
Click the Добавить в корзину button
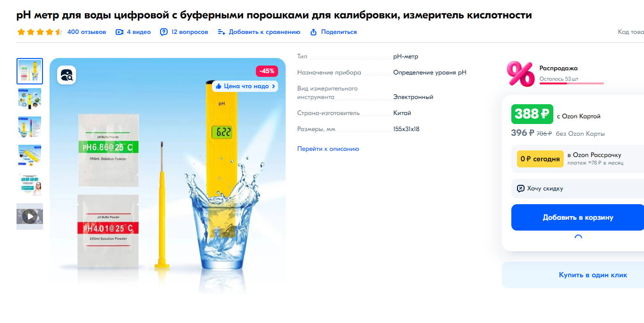point(578,217)
